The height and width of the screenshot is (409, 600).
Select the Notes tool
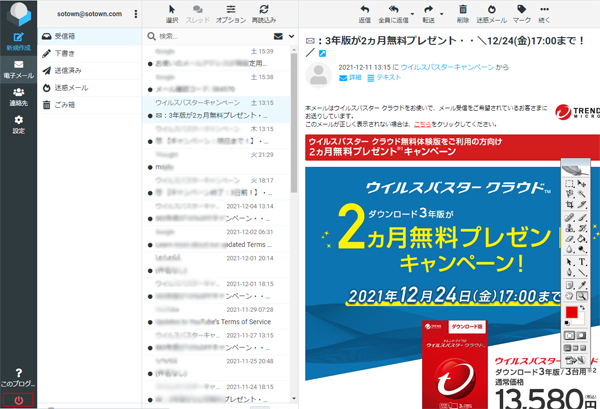point(569,285)
